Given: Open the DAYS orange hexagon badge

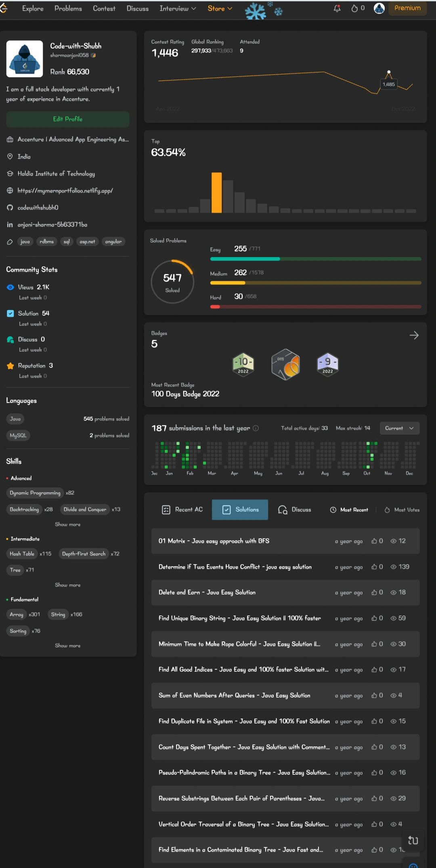Looking at the screenshot, I should click(285, 364).
